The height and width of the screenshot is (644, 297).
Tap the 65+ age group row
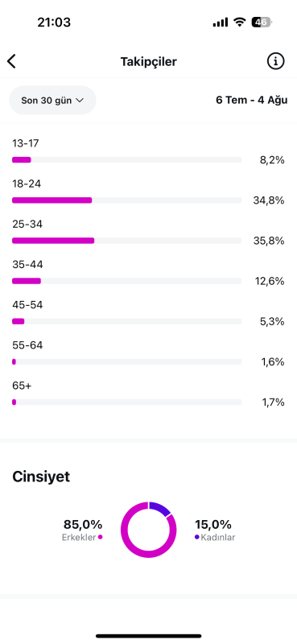(x=148, y=394)
